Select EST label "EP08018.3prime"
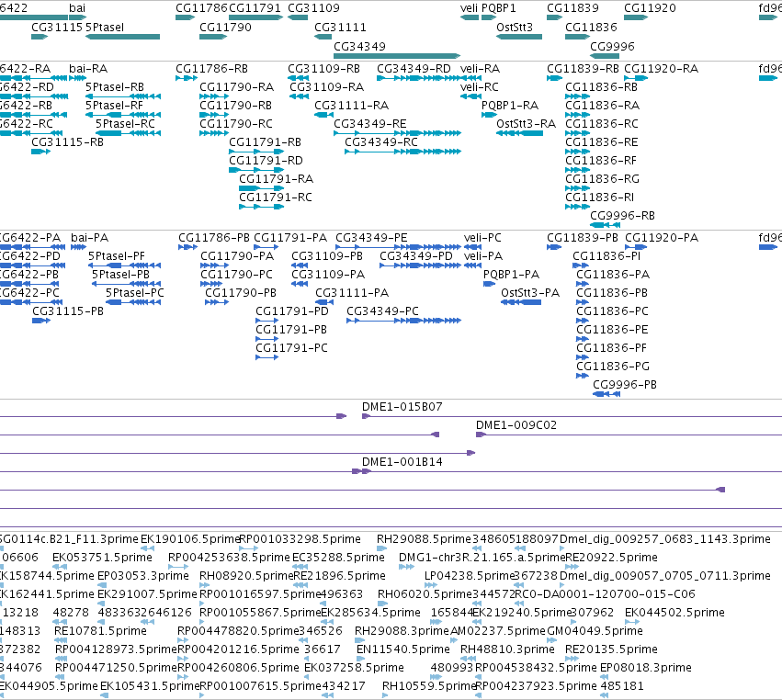 (645, 668)
